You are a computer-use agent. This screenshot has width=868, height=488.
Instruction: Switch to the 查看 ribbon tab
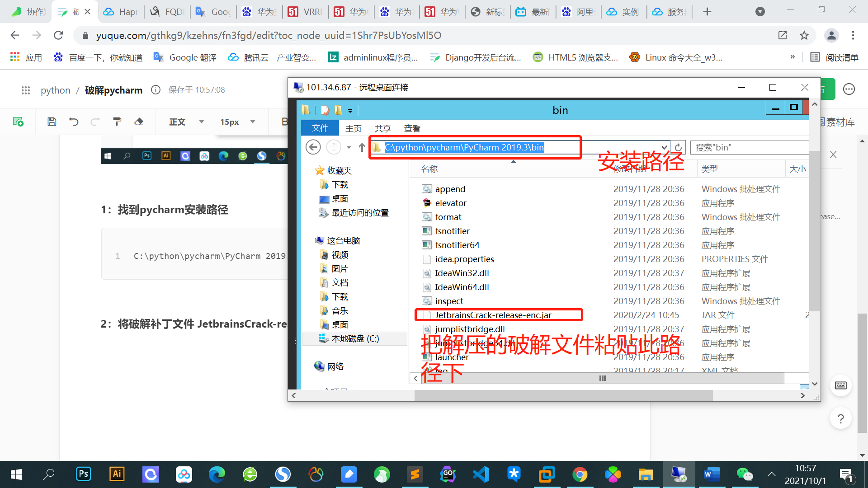pos(412,128)
